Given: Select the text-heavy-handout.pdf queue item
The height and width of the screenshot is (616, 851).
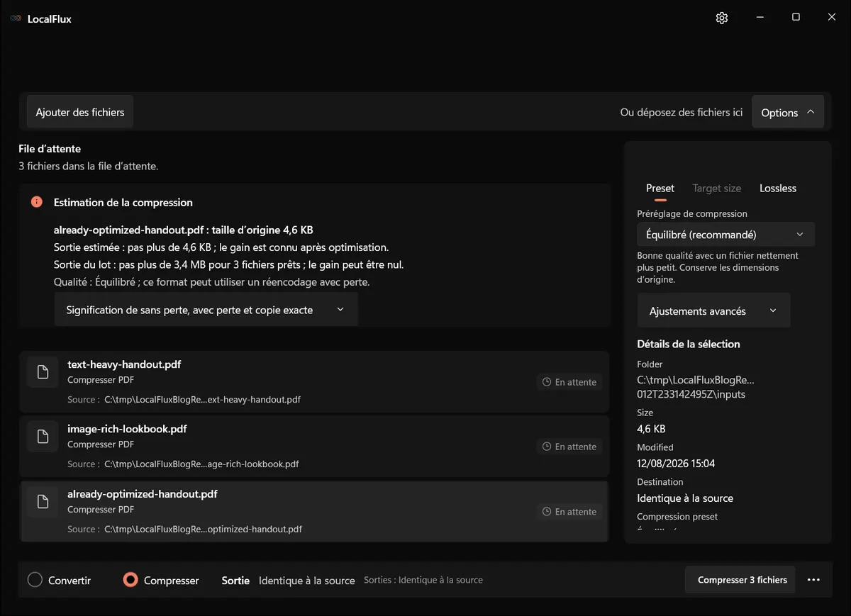Looking at the screenshot, I should [x=314, y=382].
